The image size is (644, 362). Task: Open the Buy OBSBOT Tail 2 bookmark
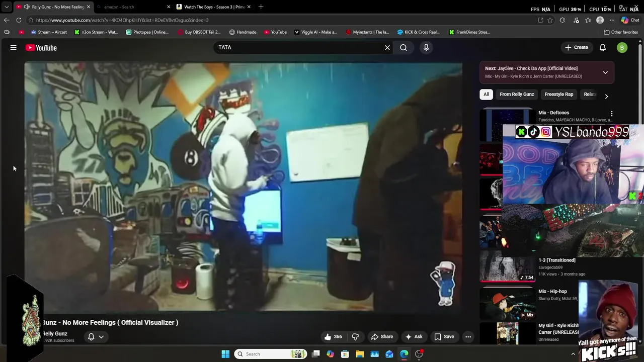click(x=199, y=32)
